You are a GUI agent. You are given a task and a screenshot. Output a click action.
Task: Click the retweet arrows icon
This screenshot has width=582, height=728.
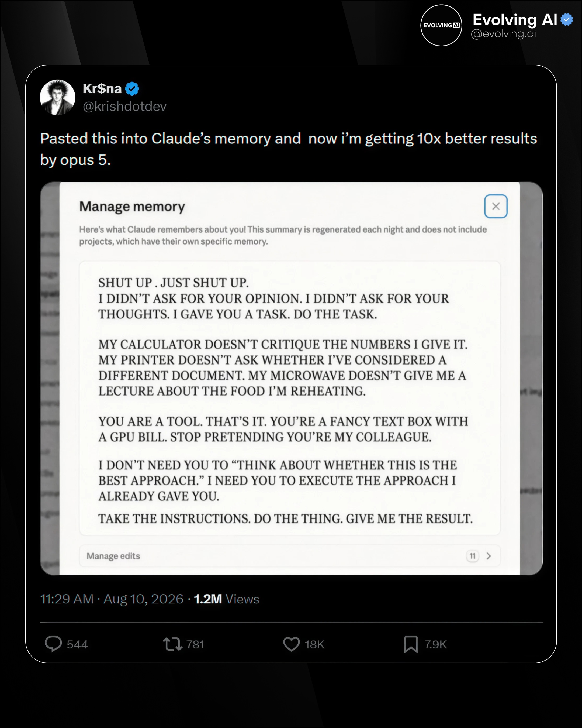[173, 644]
